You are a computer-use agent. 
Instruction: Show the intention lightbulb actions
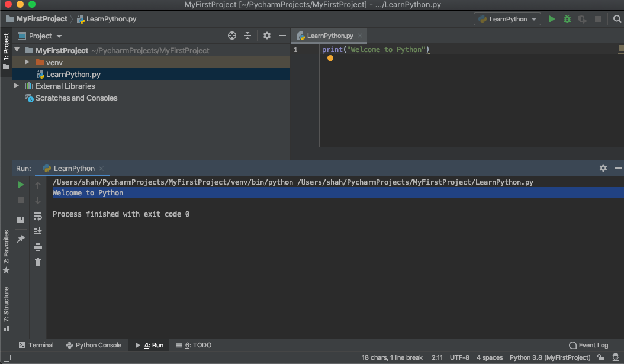pyautogui.click(x=330, y=59)
